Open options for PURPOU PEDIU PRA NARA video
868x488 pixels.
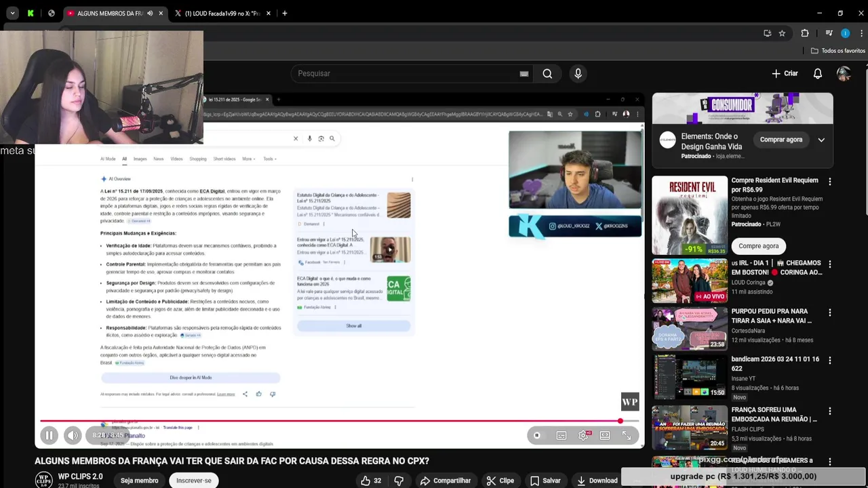click(x=829, y=312)
